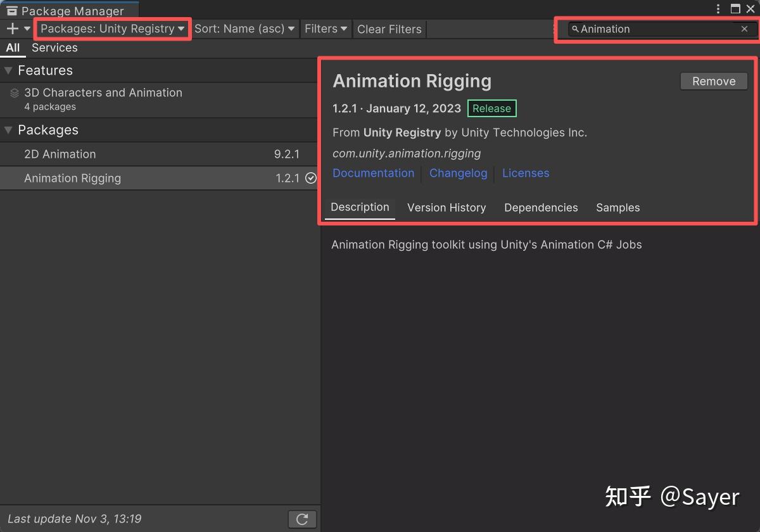Open the Filters dropdown
Viewport: 760px width, 532px height.
[x=326, y=28]
